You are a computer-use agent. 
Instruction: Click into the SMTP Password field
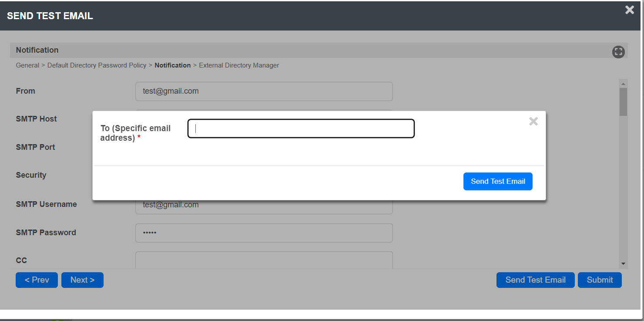click(x=264, y=233)
